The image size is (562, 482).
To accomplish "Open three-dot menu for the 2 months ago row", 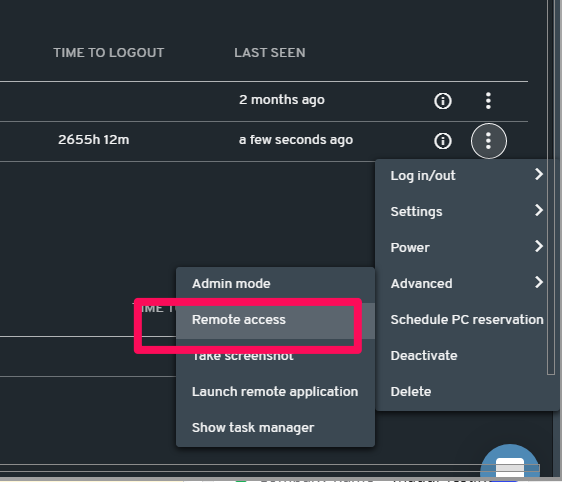I will click(488, 101).
